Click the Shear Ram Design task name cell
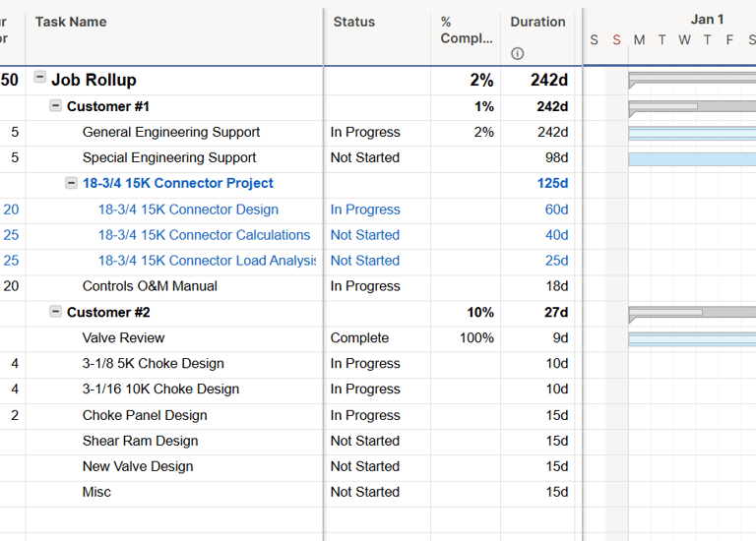756x541 pixels. click(x=140, y=441)
